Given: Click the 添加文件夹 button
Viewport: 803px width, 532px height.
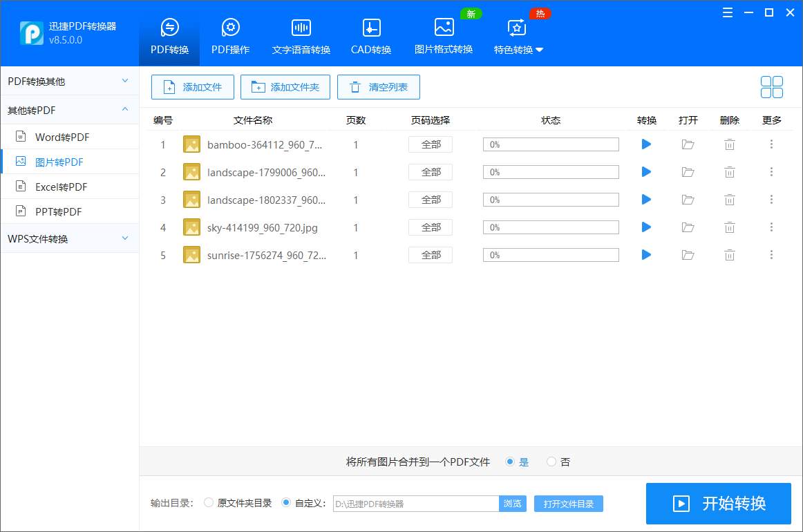Looking at the screenshot, I should point(285,87).
